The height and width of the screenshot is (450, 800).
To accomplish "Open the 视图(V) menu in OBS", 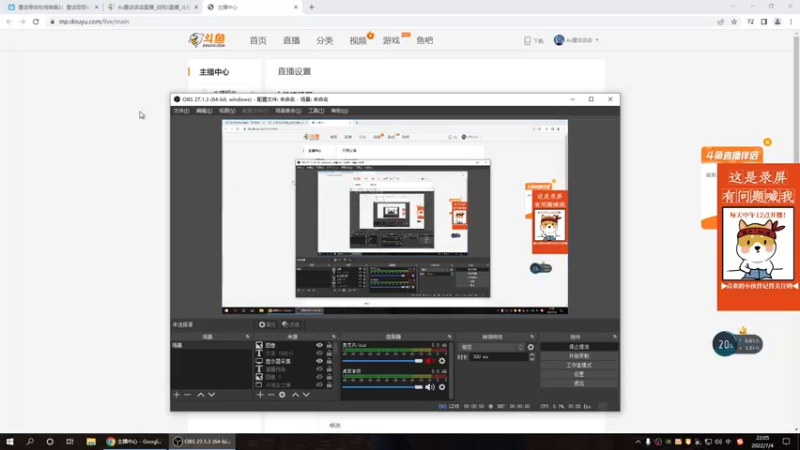I will pyautogui.click(x=227, y=111).
